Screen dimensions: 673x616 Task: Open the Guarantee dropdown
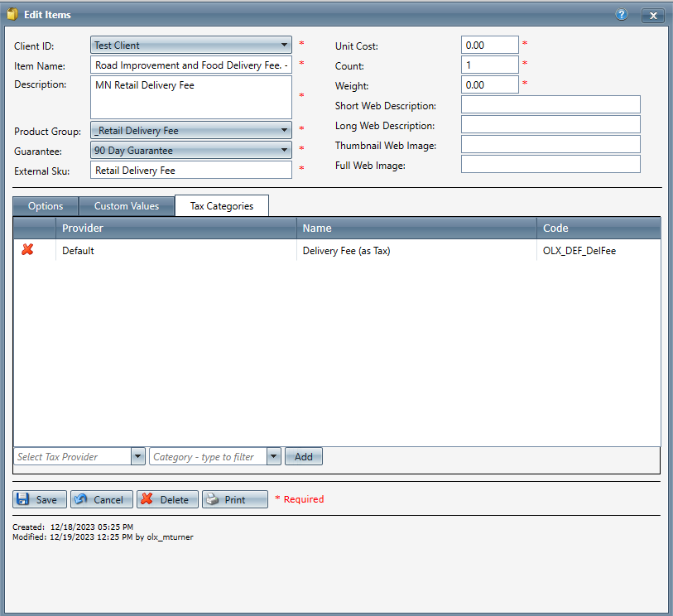coord(191,150)
